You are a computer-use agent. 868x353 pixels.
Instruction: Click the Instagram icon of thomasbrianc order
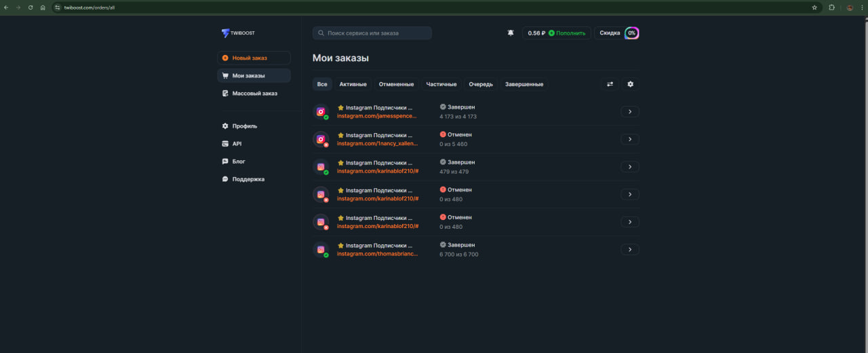[x=321, y=249]
